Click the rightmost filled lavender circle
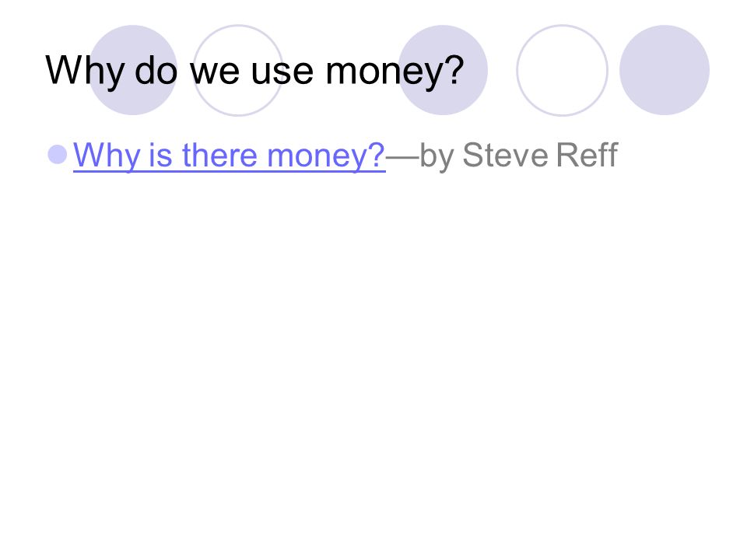The image size is (747, 560). 665,70
